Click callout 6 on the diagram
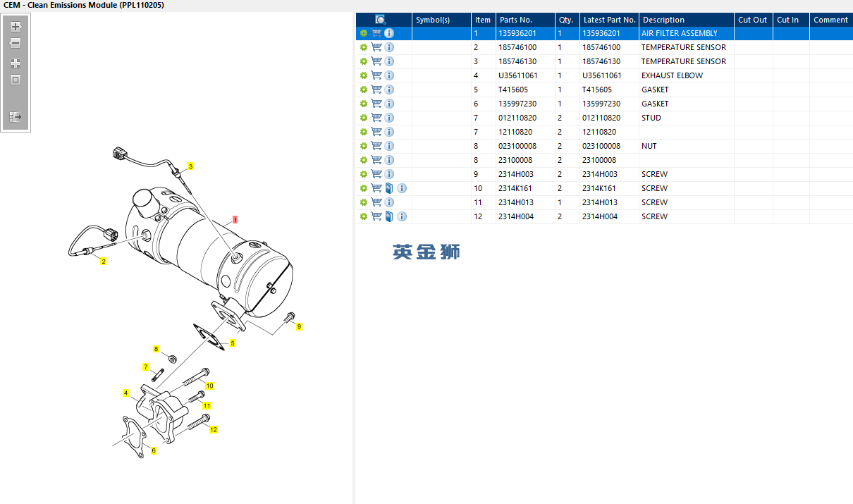 click(x=154, y=450)
